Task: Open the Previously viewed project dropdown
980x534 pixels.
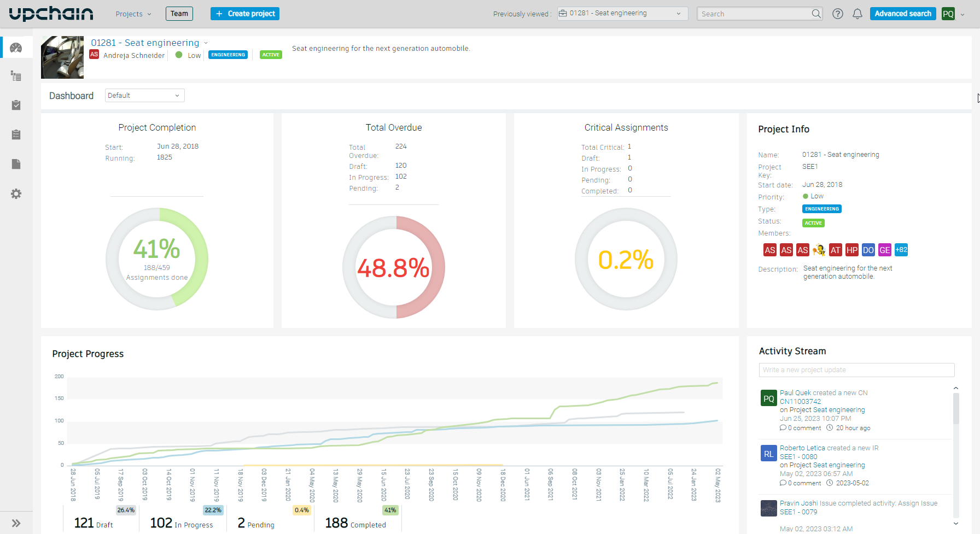Action: coord(622,14)
